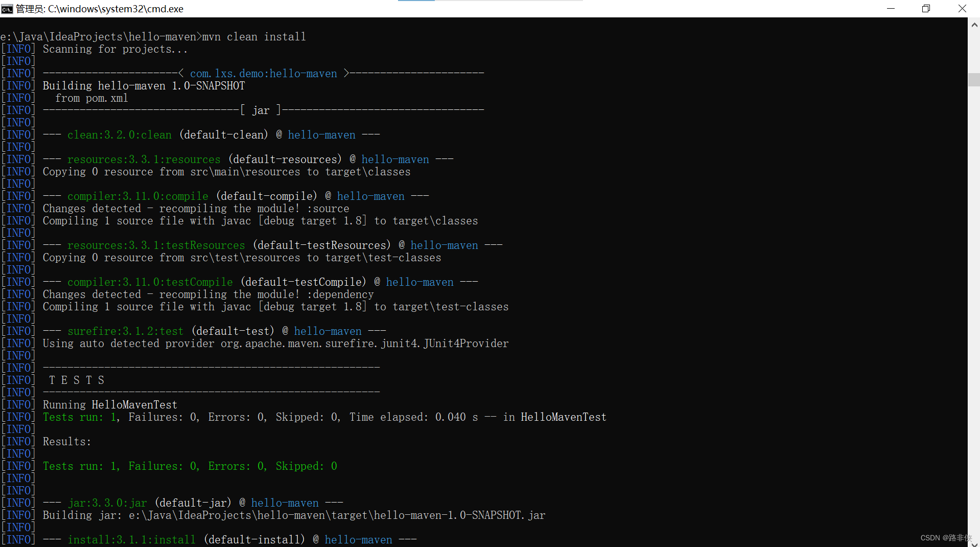980x547 pixels.
Task: Click 'resources:3.3.1:testResources' plugin text
Action: (156, 245)
